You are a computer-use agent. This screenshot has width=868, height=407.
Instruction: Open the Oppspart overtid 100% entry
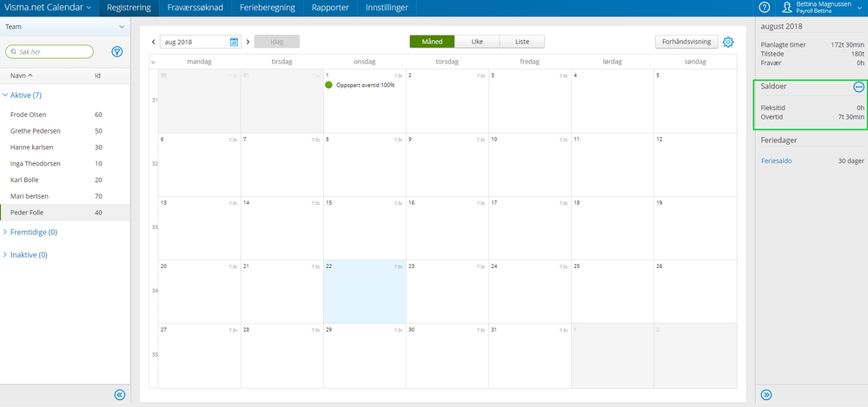coord(365,84)
